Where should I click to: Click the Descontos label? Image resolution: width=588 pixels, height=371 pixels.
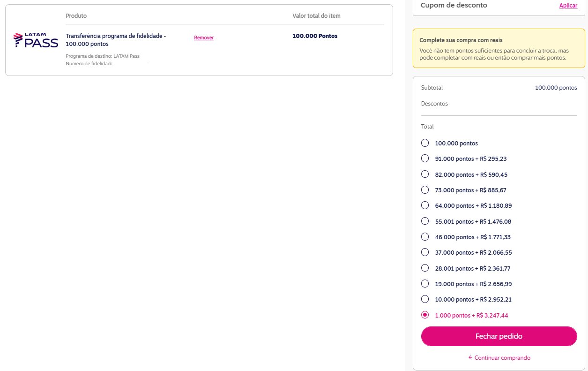point(434,104)
